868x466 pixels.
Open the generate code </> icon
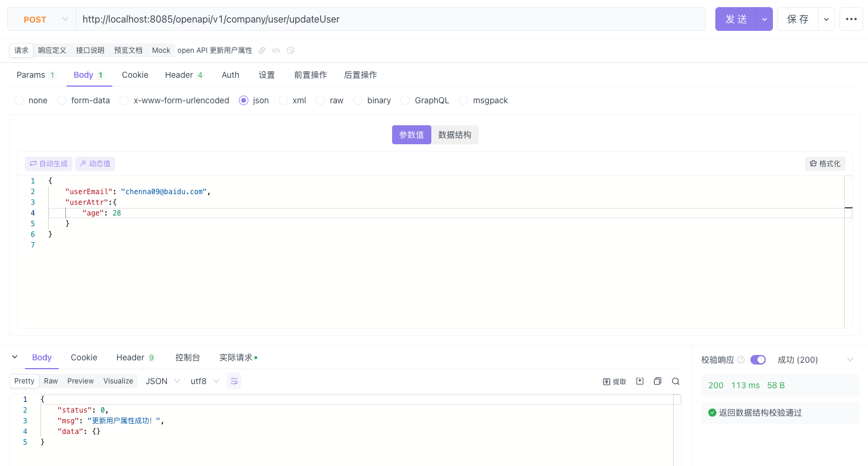pyautogui.click(x=276, y=50)
